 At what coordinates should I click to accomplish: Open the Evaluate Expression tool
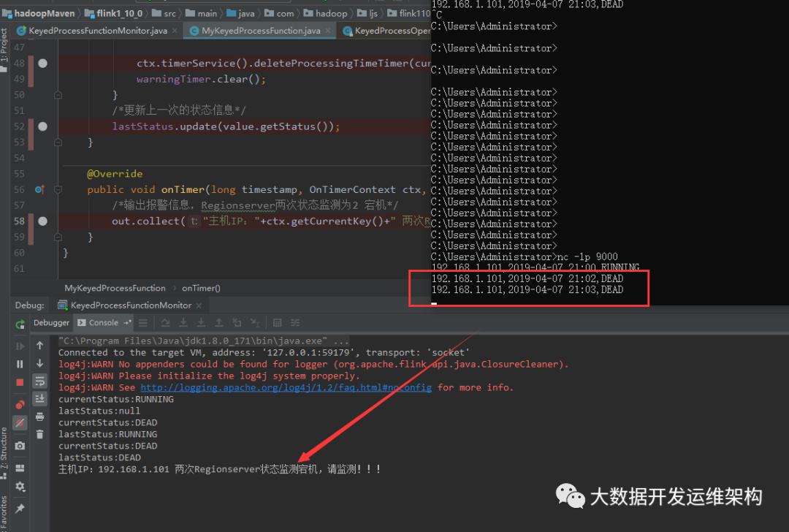(x=278, y=322)
